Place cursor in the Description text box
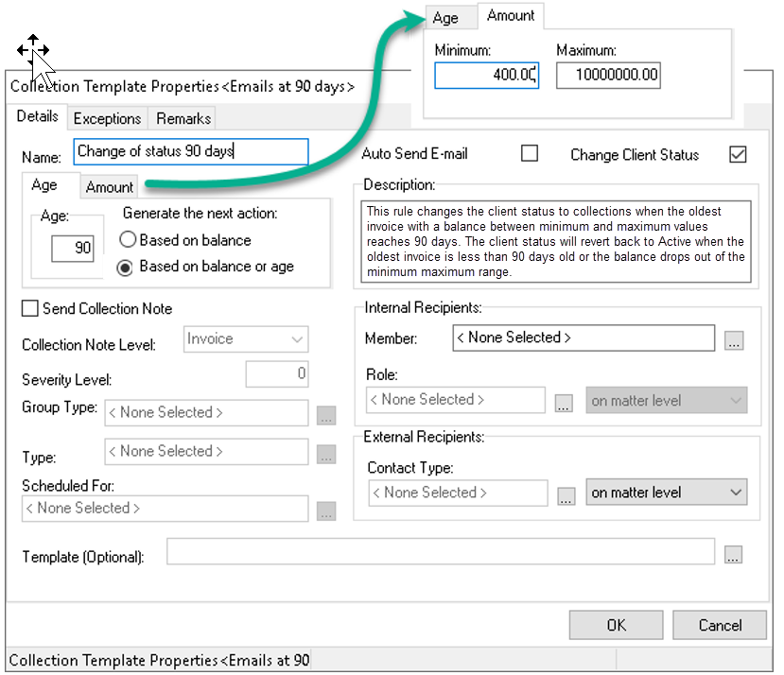The height and width of the screenshot is (675, 784). click(x=556, y=241)
